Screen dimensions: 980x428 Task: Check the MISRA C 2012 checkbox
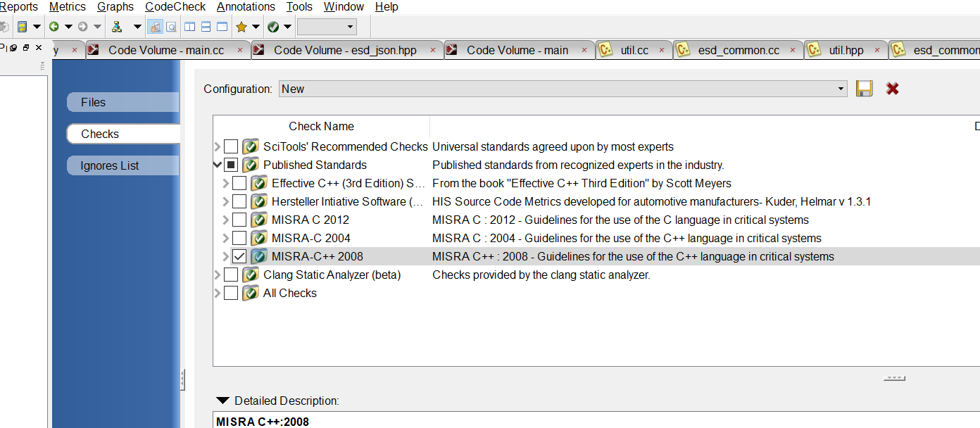pos(239,220)
